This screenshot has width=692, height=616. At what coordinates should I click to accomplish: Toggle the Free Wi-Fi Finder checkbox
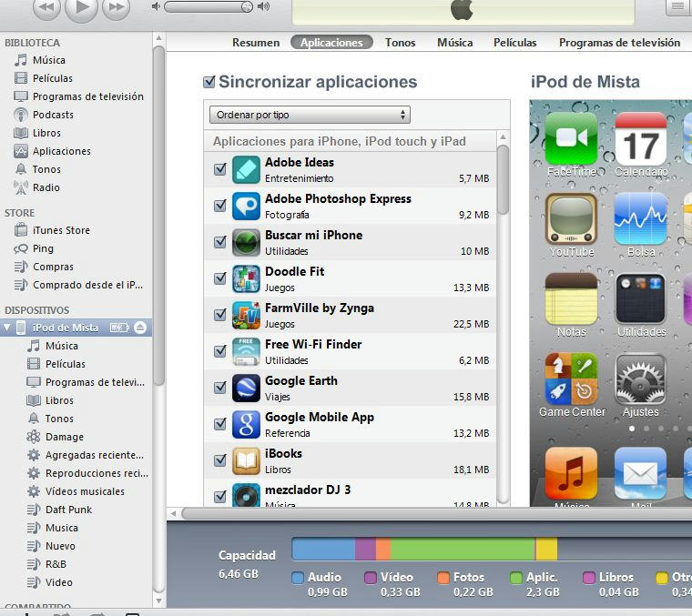pos(219,351)
